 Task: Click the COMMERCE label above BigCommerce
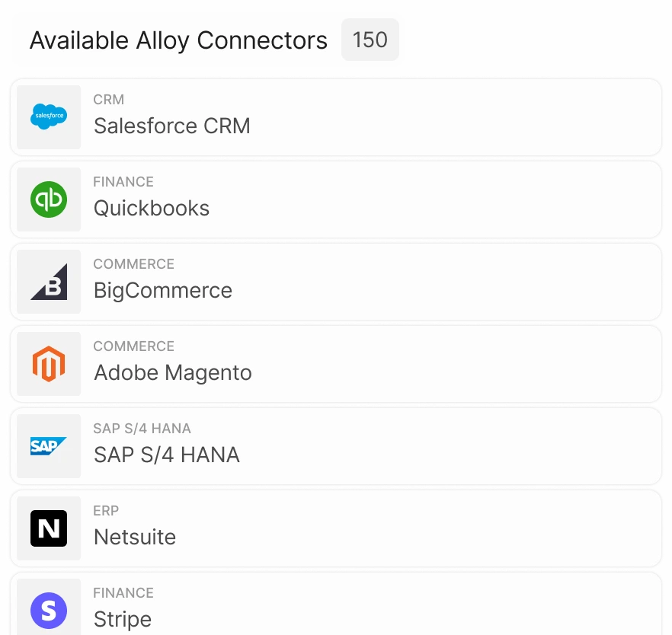(x=134, y=264)
